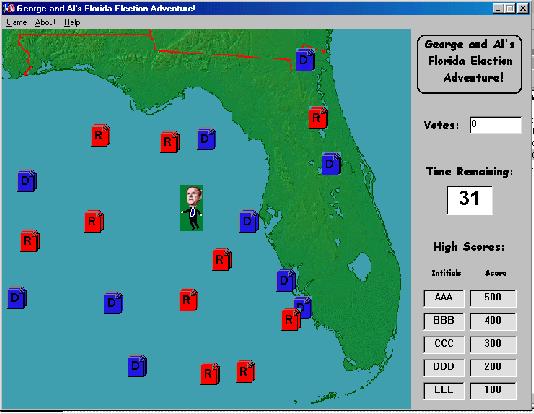Maximize the game window
The height and width of the screenshot is (414, 534).
click(x=510, y=8)
